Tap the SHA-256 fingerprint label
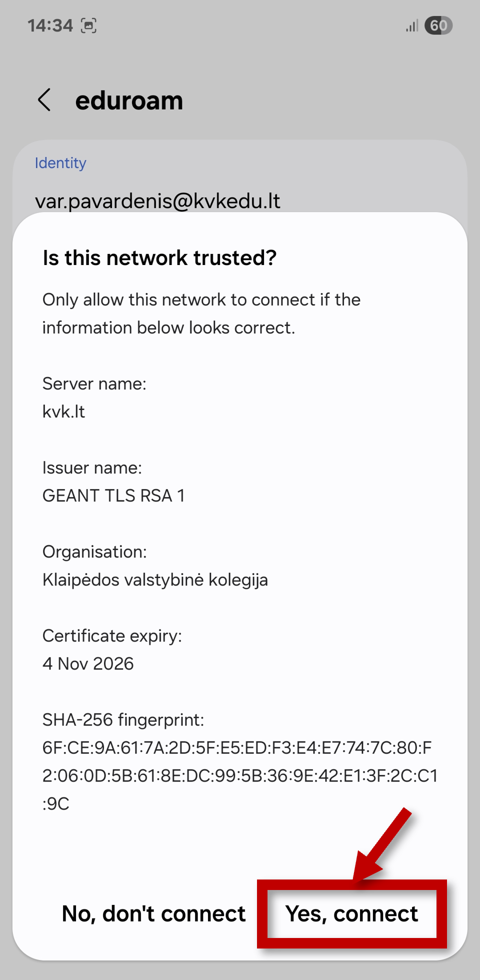 123,720
